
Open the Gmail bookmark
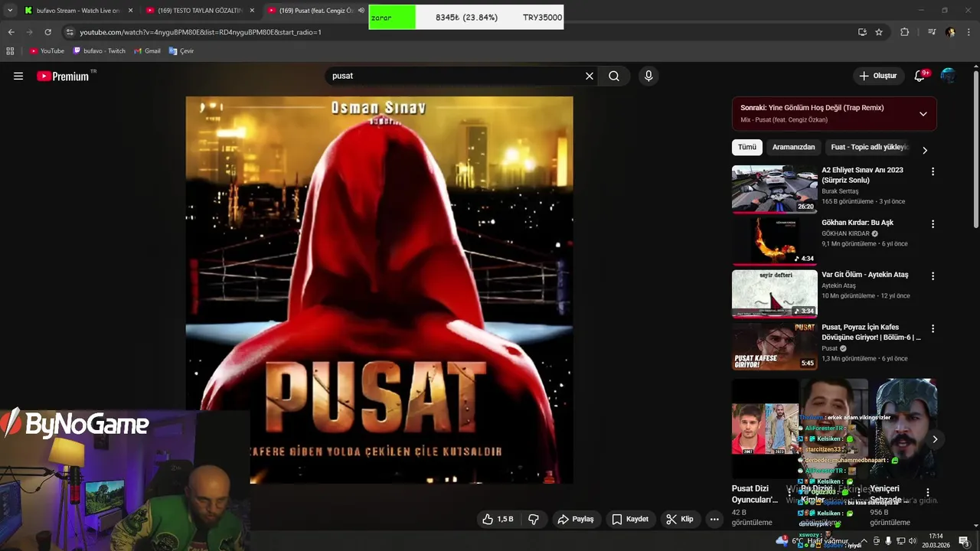pyautogui.click(x=147, y=51)
